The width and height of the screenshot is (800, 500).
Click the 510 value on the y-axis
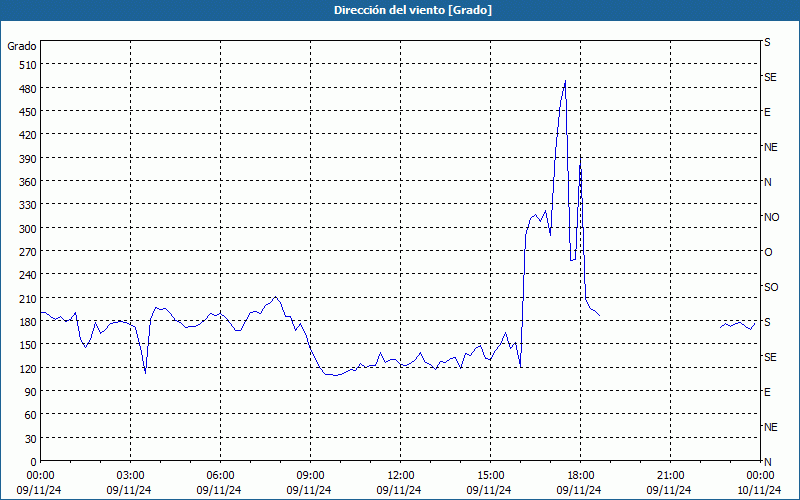[x=29, y=65]
